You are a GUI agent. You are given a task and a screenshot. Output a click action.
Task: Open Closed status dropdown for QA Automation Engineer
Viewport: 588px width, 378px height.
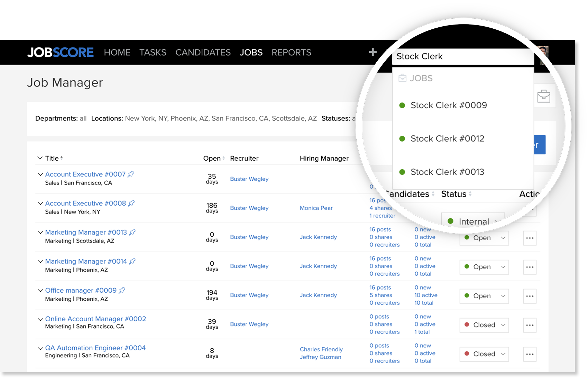point(484,354)
